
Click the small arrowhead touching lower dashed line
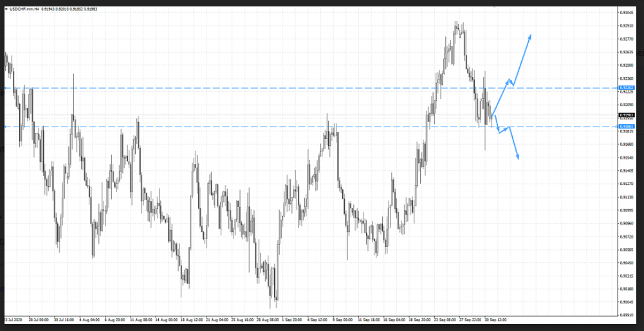pyautogui.click(x=508, y=128)
